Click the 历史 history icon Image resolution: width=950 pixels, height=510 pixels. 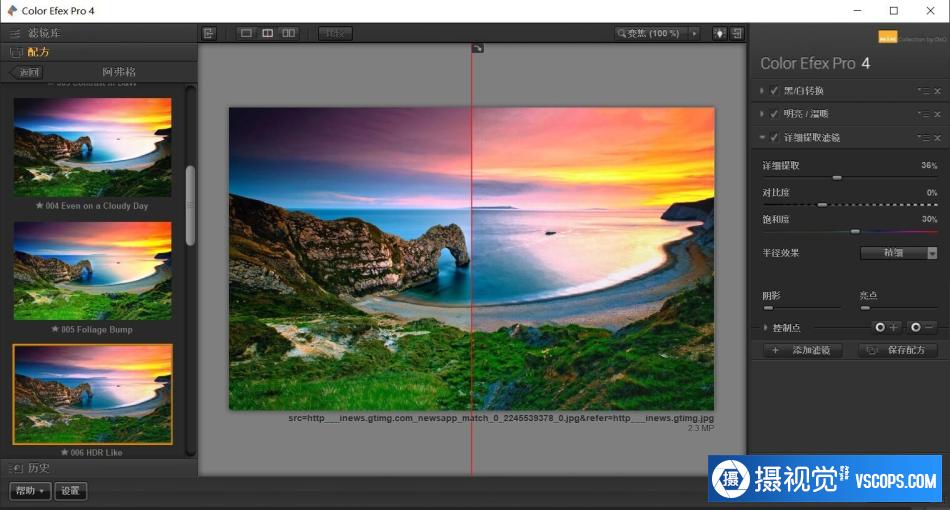pos(16,468)
